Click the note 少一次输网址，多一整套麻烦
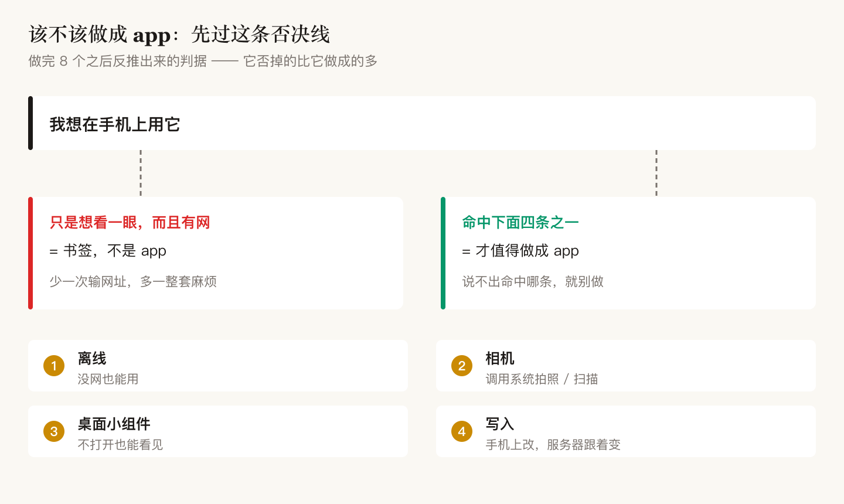 (x=133, y=282)
